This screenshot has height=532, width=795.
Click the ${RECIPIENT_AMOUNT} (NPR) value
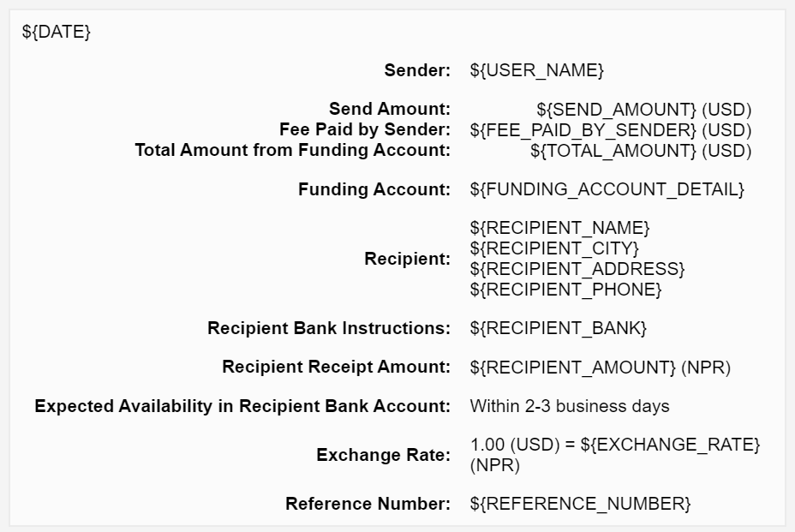(600, 368)
